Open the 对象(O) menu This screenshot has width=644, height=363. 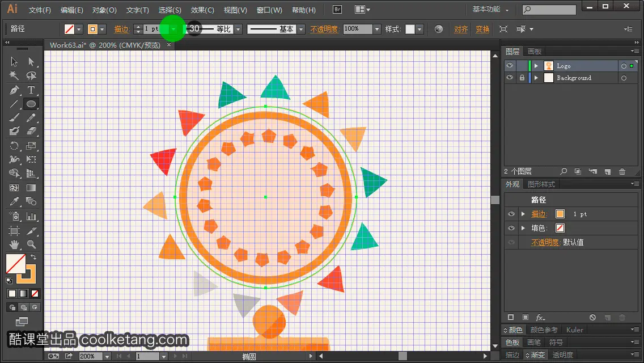tap(104, 10)
